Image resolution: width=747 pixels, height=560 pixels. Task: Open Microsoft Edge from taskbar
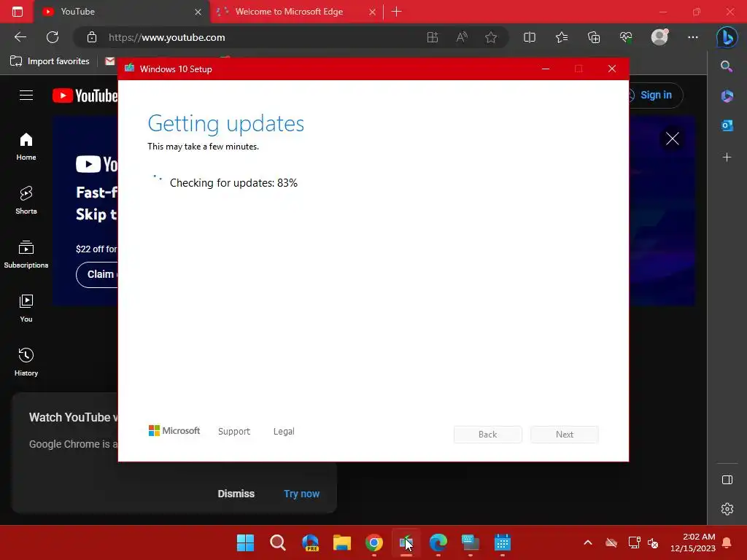pyautogui.click(x=438, y=542)
